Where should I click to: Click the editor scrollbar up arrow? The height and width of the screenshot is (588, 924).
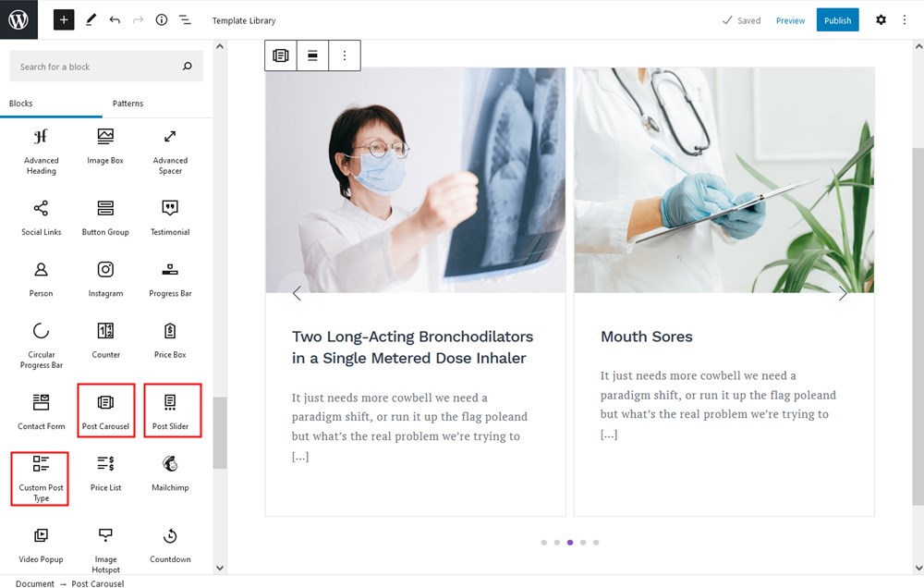click(918, 46)
